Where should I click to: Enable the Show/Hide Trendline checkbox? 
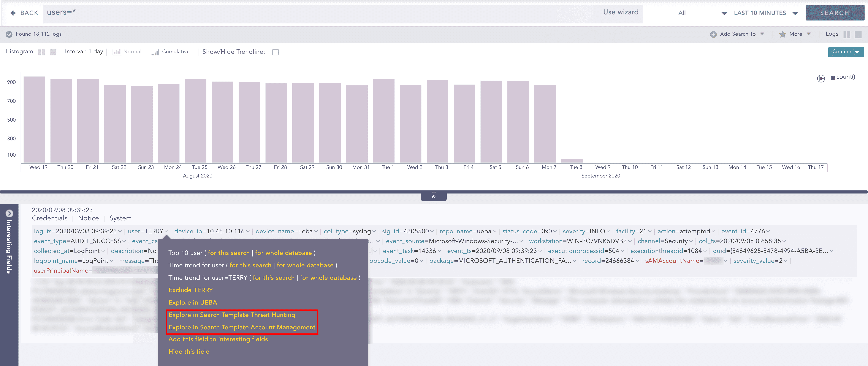(x=275, y=52)
